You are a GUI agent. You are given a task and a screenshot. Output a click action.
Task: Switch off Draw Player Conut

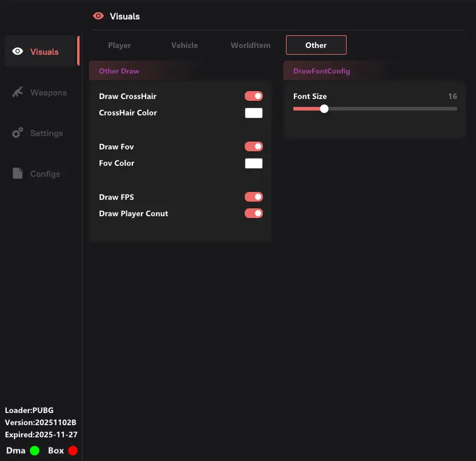(254, 213)
